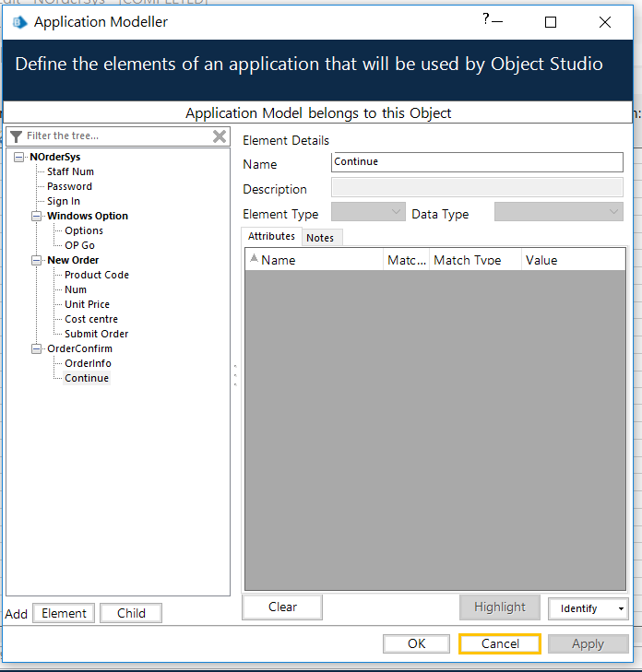Click the Cancel button
642x672 pixels.
click(500, 643)
